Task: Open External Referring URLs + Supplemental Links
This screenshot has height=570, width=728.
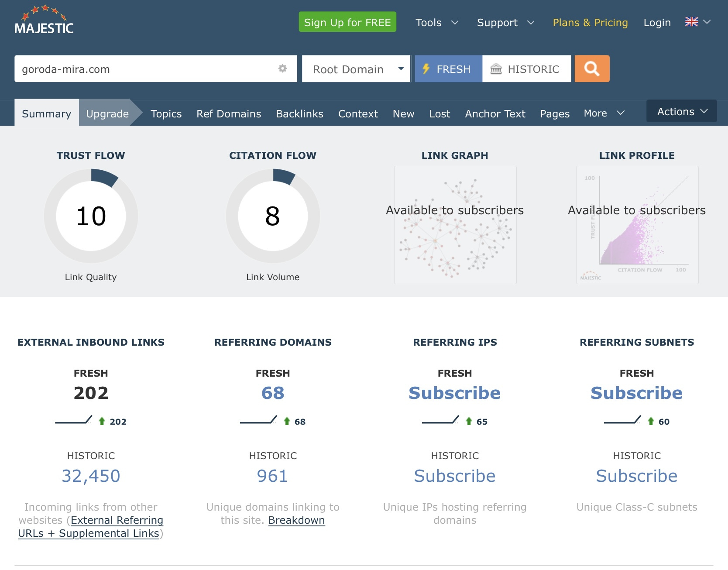Action: [x=91, y=527]
